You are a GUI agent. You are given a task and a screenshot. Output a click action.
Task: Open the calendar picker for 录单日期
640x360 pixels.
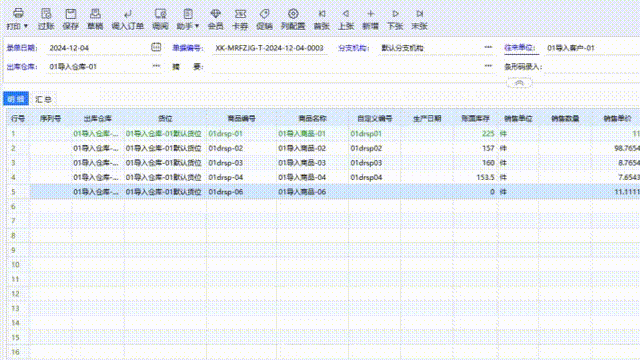point(156,47)
